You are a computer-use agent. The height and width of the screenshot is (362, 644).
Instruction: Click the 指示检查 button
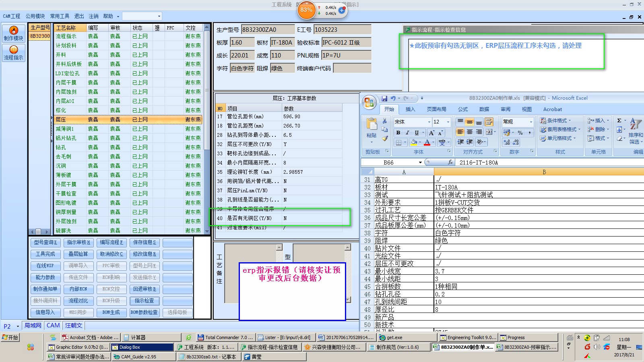point(144,301)
